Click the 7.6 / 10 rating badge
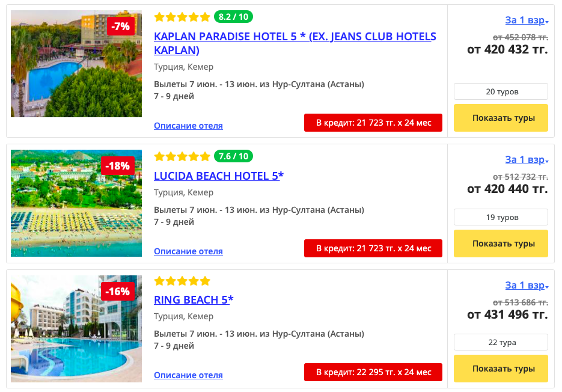The width and height of the screenshot is (562, 392). click(x=233, y=156)
